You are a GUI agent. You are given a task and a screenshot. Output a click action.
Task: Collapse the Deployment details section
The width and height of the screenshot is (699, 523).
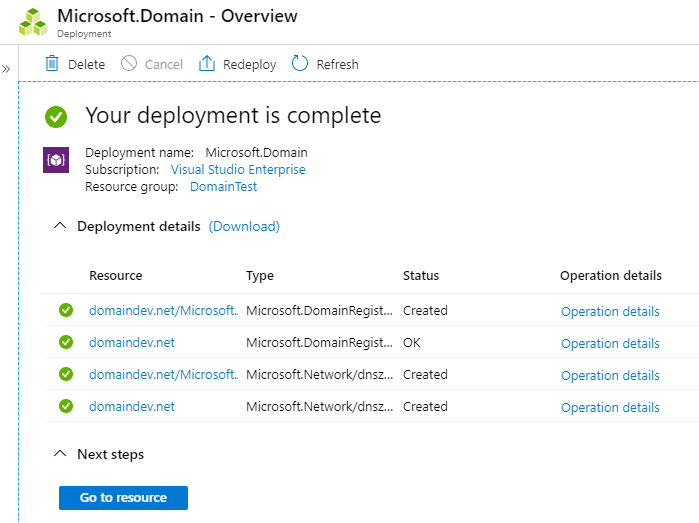point(59,226)
